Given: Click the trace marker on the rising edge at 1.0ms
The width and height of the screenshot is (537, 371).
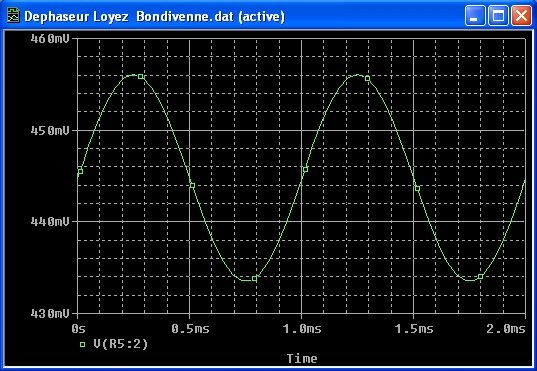Looking at the screenshot, I should coord(305,169).
